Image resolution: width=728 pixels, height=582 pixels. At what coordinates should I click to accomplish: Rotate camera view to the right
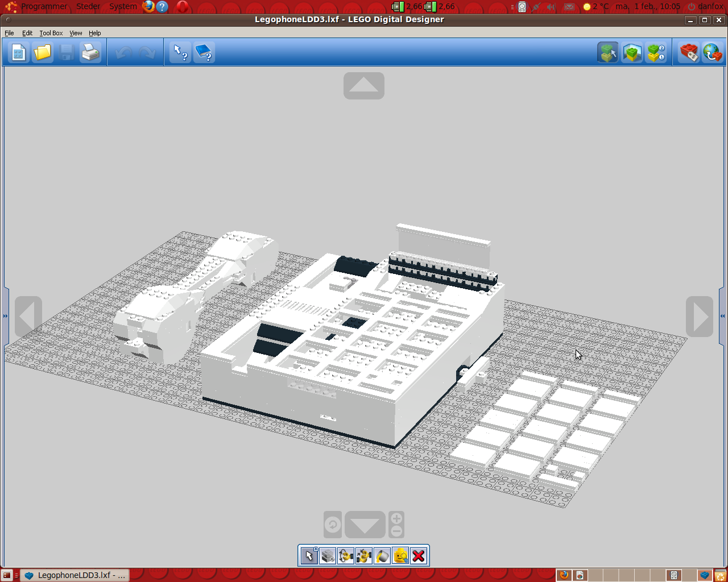pos(700,317)
